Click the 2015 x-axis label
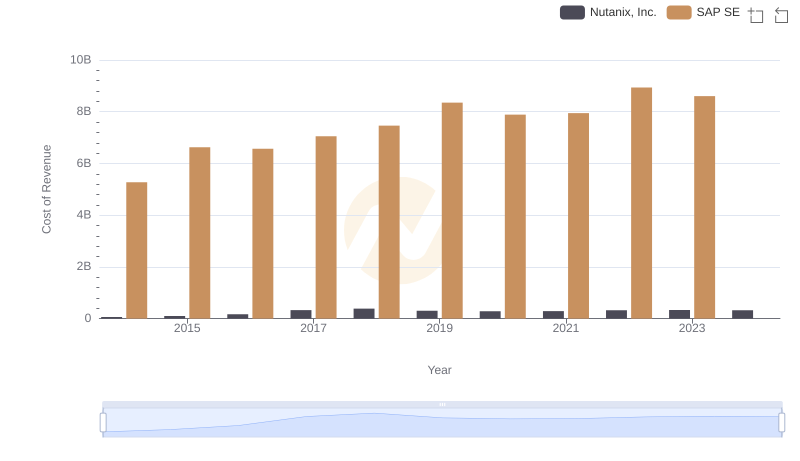This screenshot has height=461, width=800. (187, 328)
